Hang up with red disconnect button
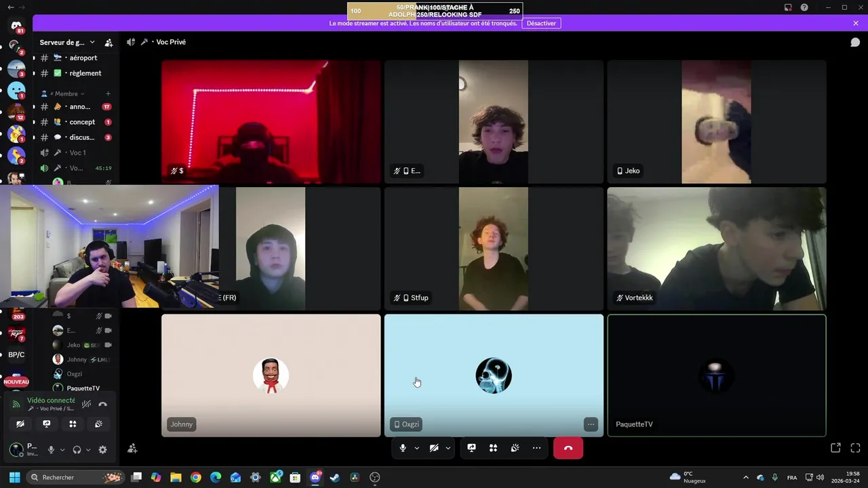 (x=568, y=448)
